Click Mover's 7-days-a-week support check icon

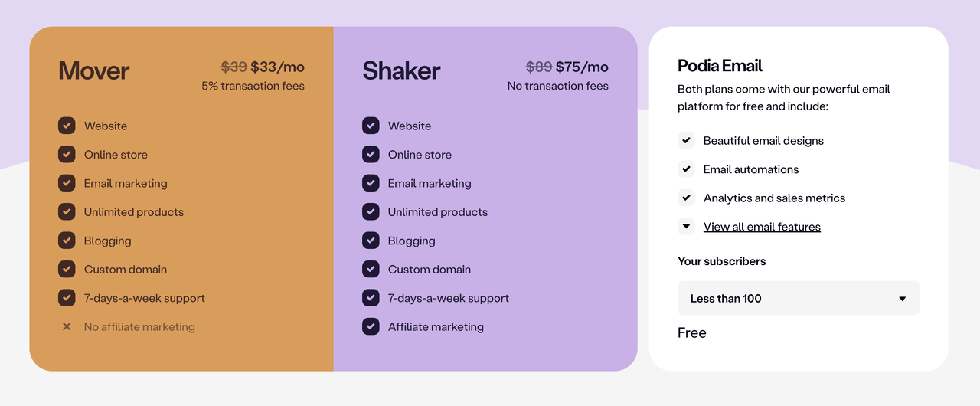coord(67,298)
